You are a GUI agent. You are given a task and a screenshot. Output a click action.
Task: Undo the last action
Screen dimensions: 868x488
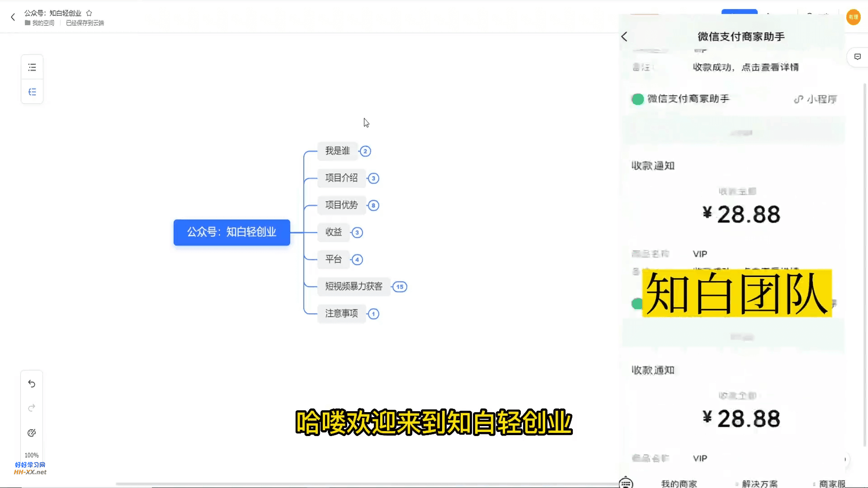(32, 384)
